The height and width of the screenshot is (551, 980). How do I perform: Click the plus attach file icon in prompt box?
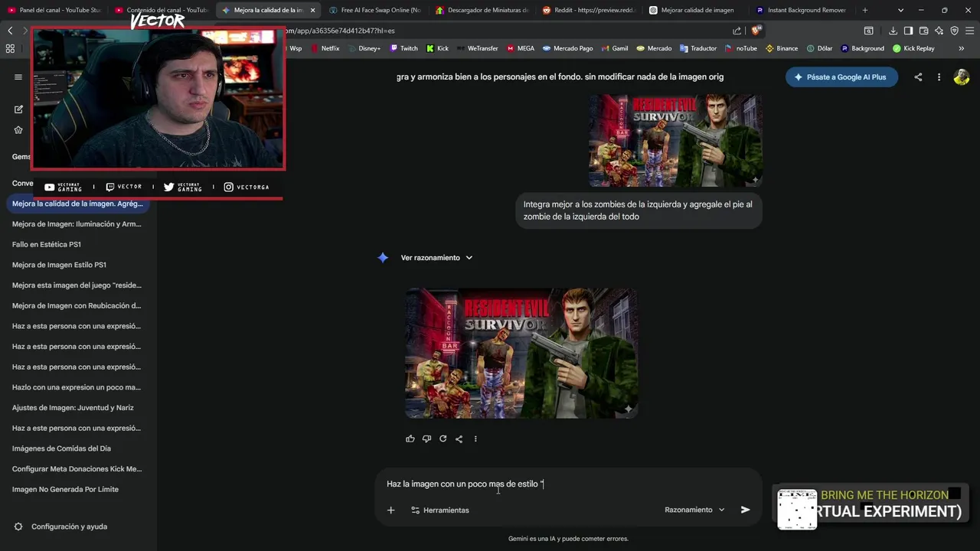pyautogui.click(x=390, y=510)
